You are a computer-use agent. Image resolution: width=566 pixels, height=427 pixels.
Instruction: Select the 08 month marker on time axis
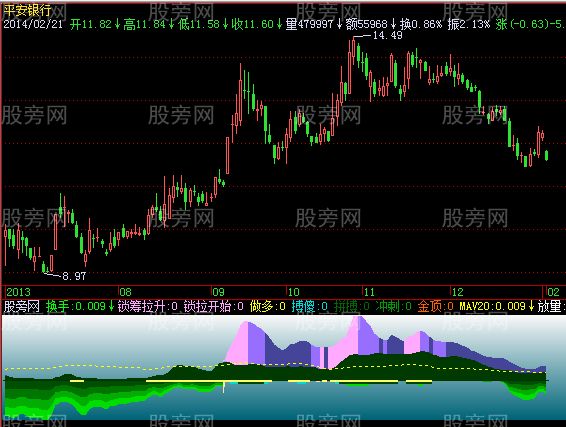[126, 292]
